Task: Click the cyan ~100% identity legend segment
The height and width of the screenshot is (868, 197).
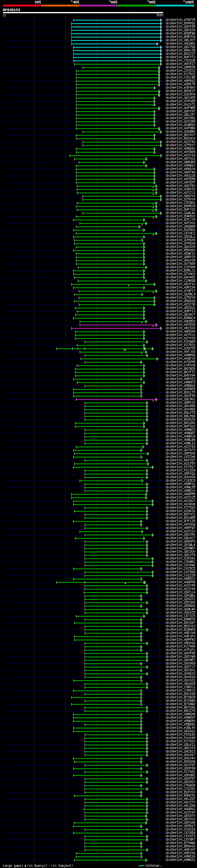Action: 175,6
